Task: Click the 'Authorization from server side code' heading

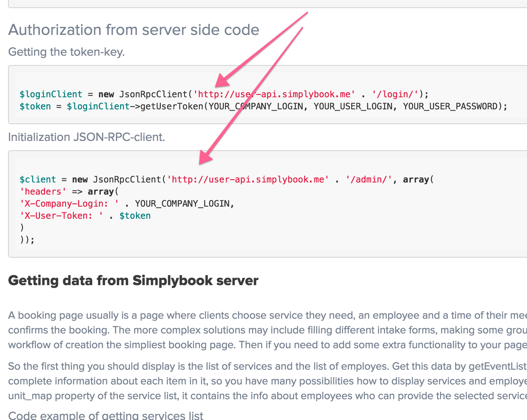Action: click(134, 30)
